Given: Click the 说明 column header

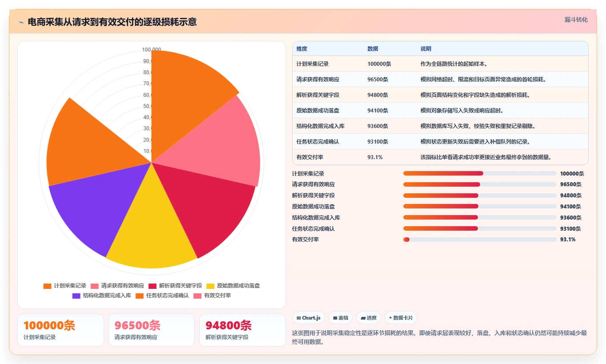Looking at the screenshot, I should (x=426, y=49).
